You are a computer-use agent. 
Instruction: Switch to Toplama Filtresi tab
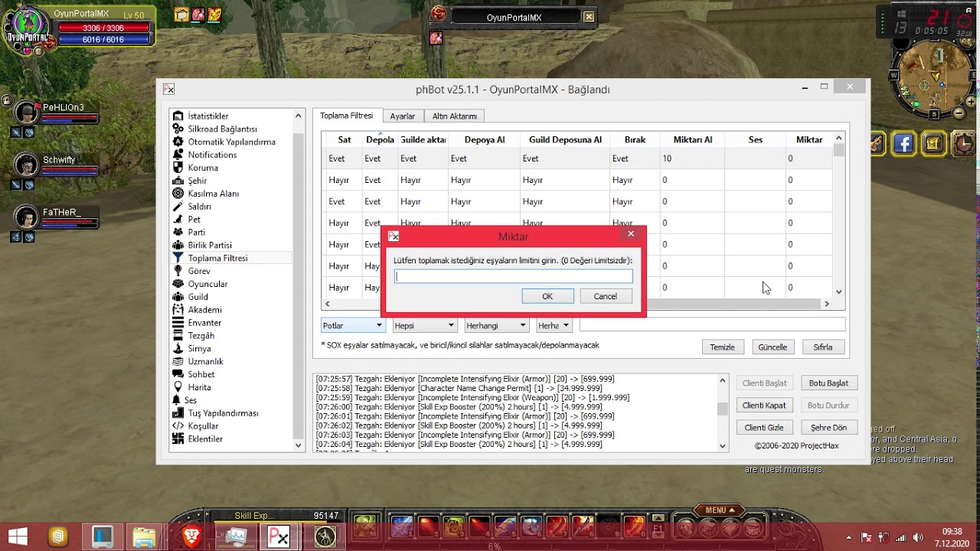[347, 116]
